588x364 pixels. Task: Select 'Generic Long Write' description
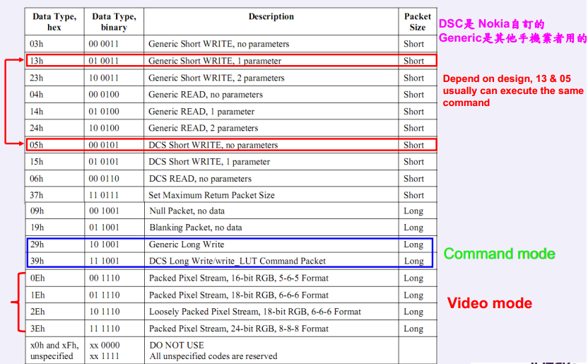[187, 245]
